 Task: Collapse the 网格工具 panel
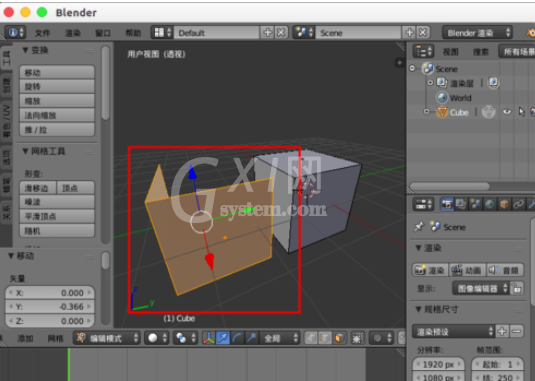(x=43, y=151)
